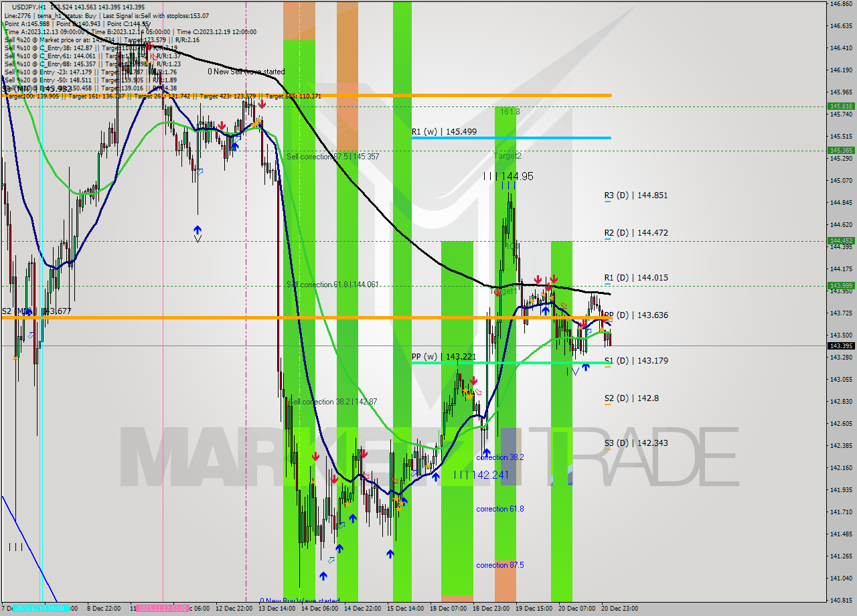Click the '12 Dec 22:00' time axis label
This screenshot has width=857, height=616.
234,609
